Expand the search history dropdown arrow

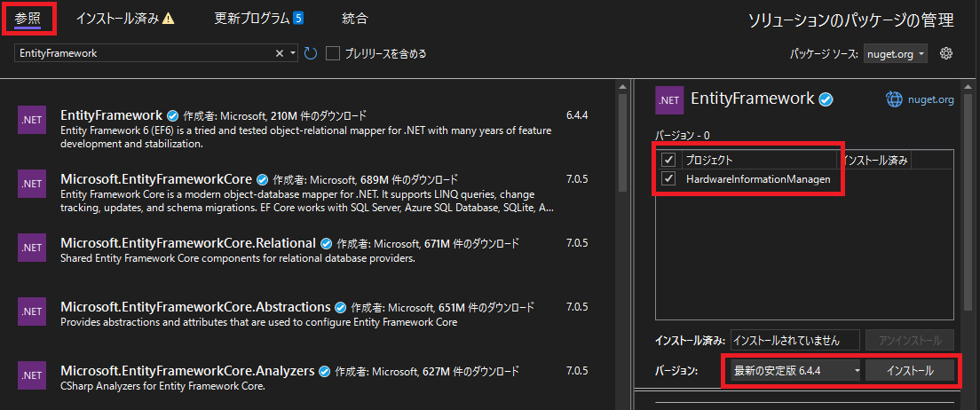point(293,53)
